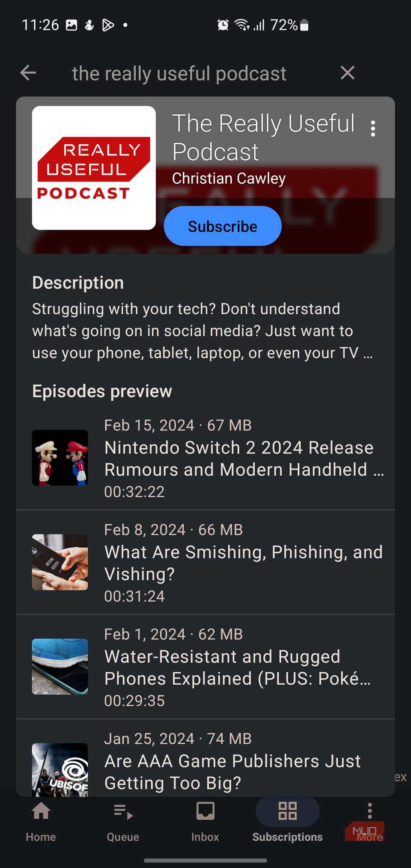This screenshot has width=411, height=868.
Task: Tap the Really Useful Podcast cover art
Action: tap(94, 168)
